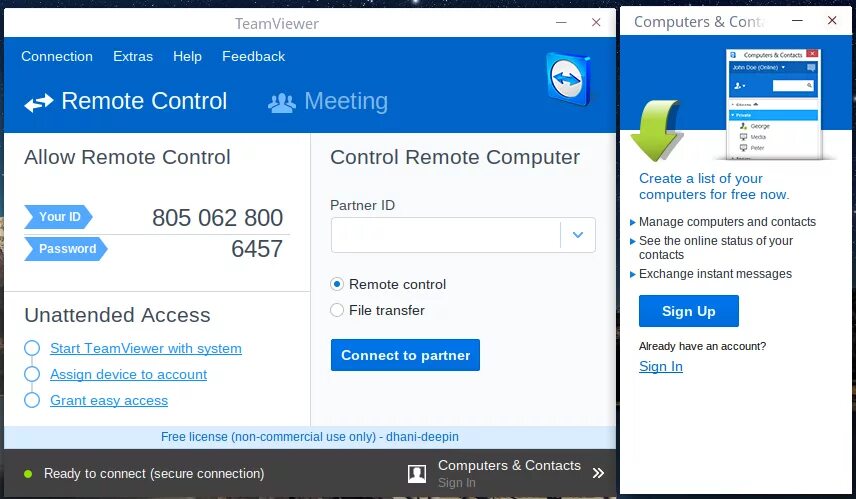Viewport: 856px width, 499px height.
Task: Click Ready to connect status text
Action: tap(154, 473)
